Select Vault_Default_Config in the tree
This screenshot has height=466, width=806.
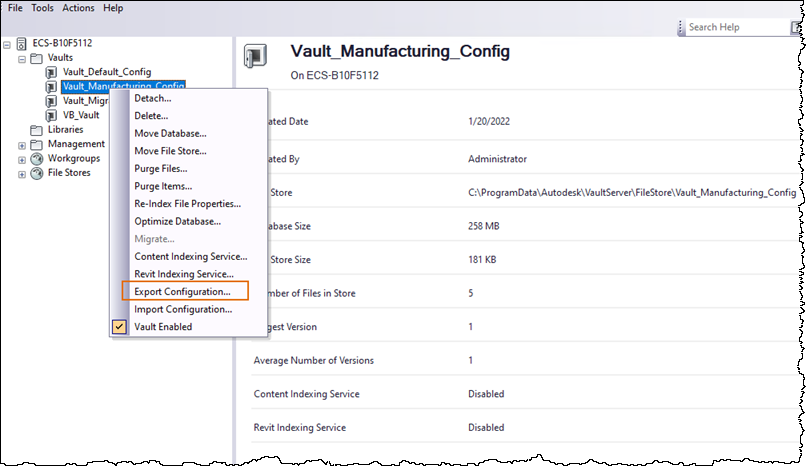coord(107,72)
